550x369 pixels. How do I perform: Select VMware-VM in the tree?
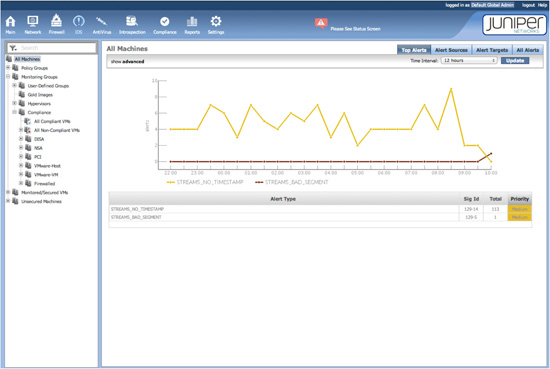[46, 175]
